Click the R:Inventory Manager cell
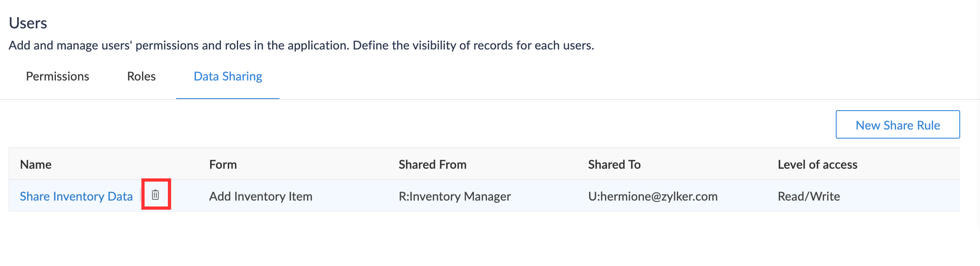The height and width of the screenshot is (266, 980). [455, 196]
